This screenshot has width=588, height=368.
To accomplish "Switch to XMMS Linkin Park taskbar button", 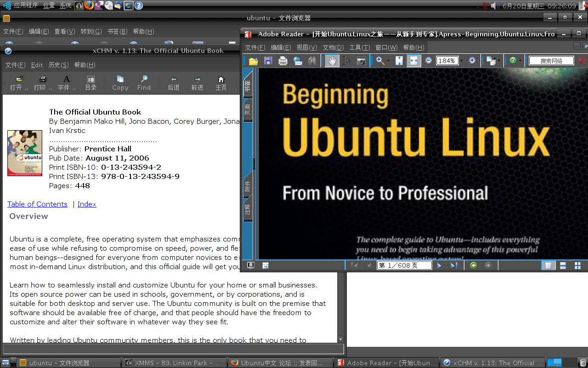I will [175, 363].
